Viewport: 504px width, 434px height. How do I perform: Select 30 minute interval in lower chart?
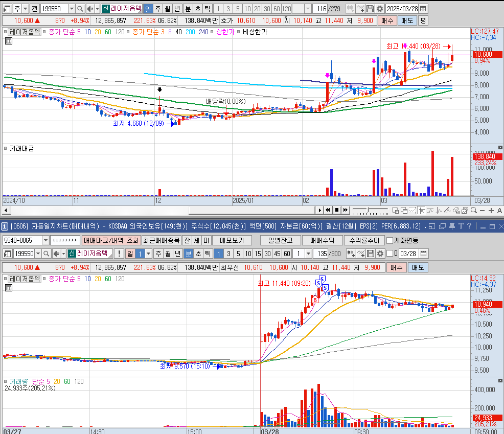pos(268,254)
